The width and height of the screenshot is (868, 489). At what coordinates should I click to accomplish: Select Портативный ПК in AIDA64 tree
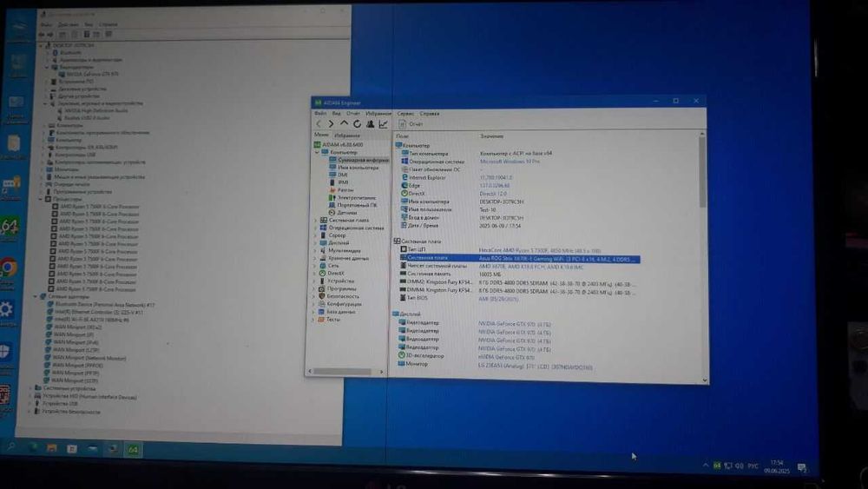tap(352, 205)
